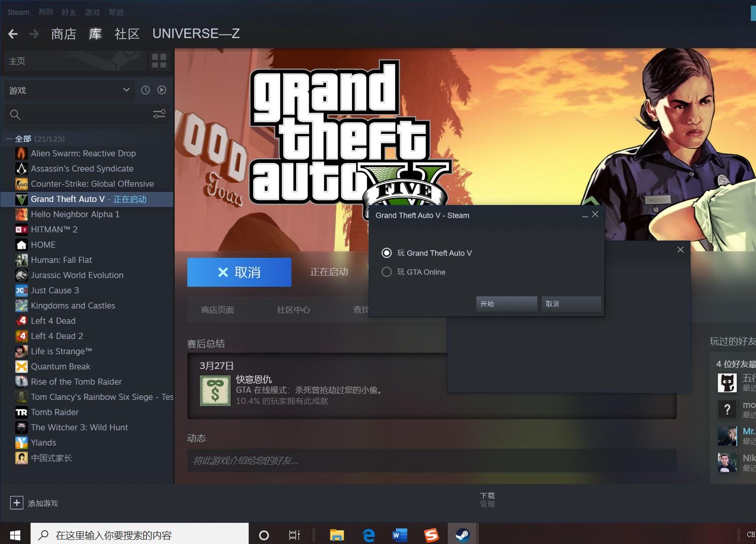This screenshot has height=544, width=756.
Task: Click the HOME house icon
Action: tap(21, 245)
